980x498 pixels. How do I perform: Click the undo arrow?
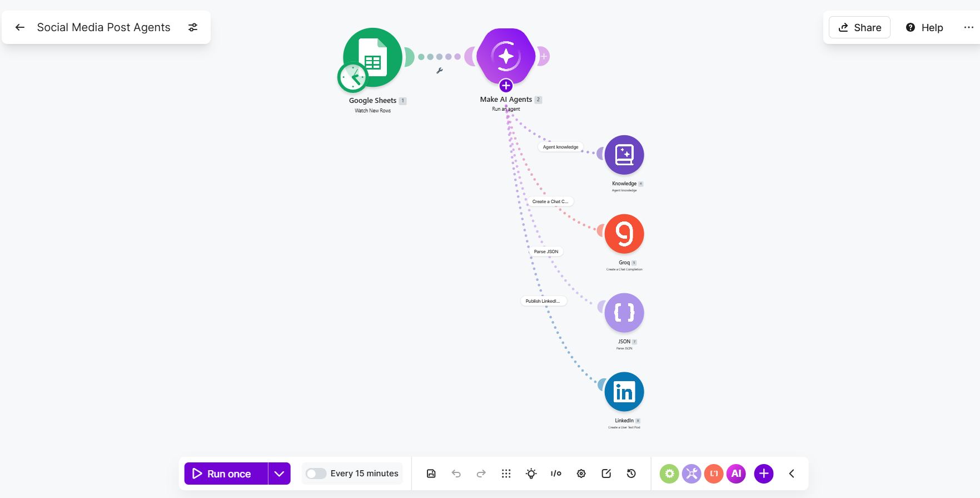click(456, 474)
